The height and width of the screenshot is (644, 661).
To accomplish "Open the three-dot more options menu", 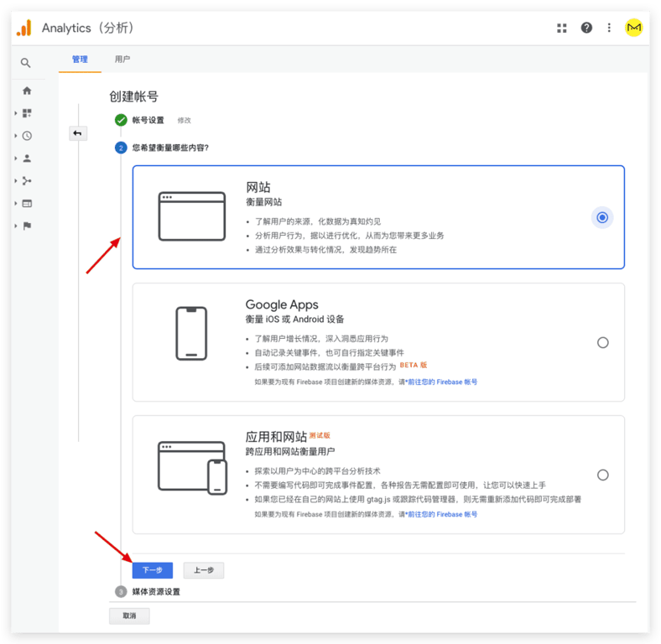I will tap(609, 28).
